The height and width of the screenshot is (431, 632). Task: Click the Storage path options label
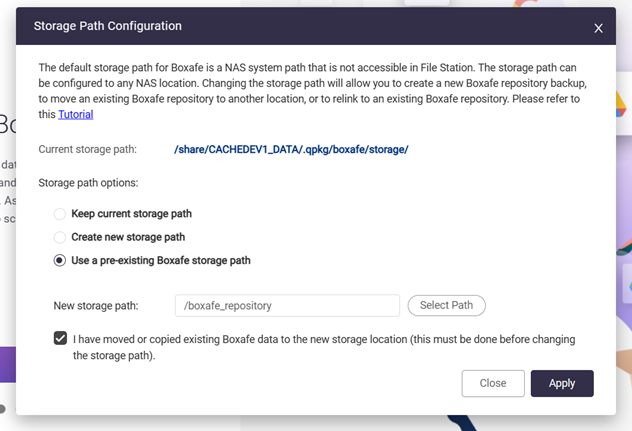pos(88,183)
